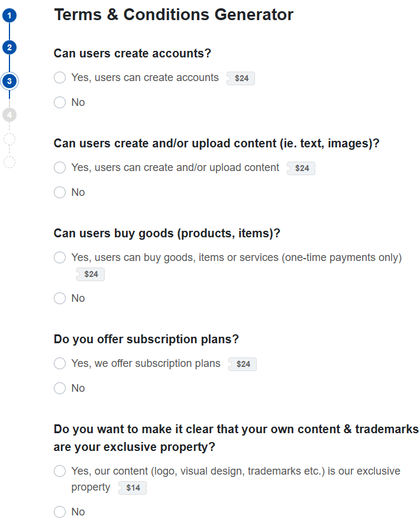Choose 'No' for subscription plans
The width and height of the screenshot is (420, 519).
pos(60,389)
